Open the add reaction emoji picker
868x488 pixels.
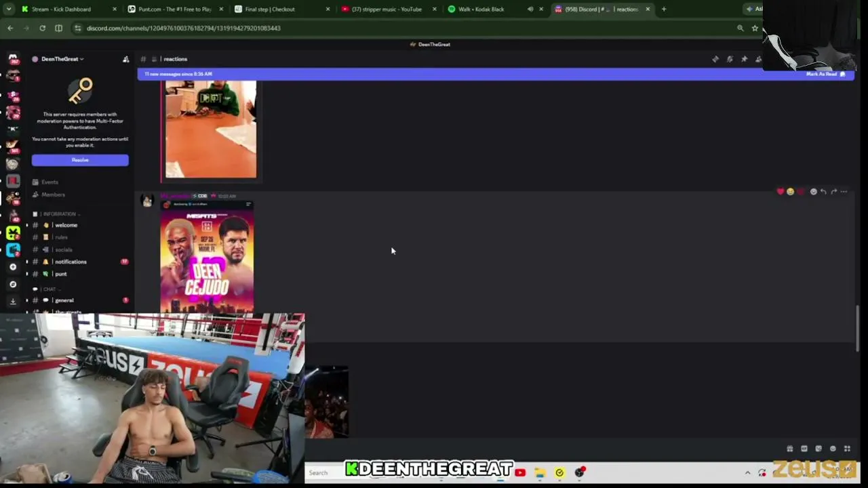coord(814,192)
